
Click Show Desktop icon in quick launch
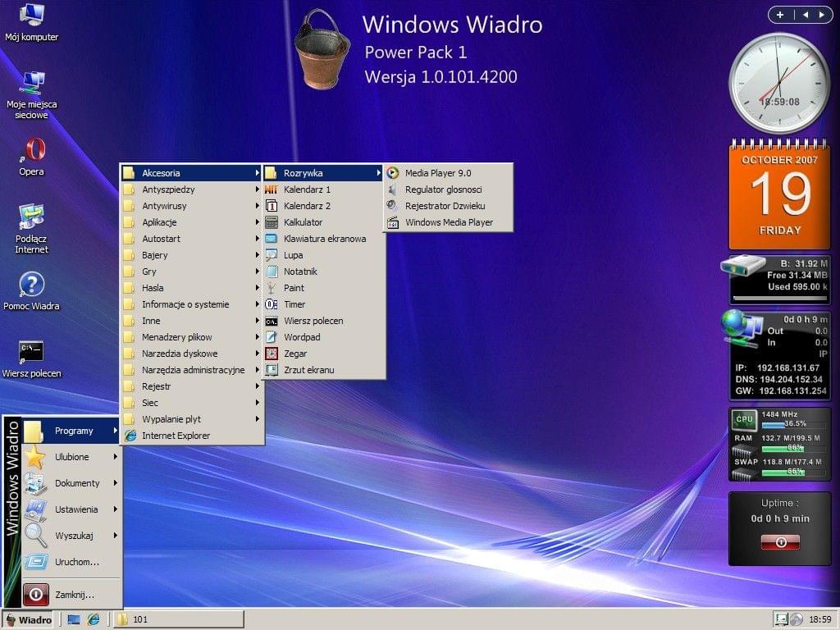[x=74, y=620]
